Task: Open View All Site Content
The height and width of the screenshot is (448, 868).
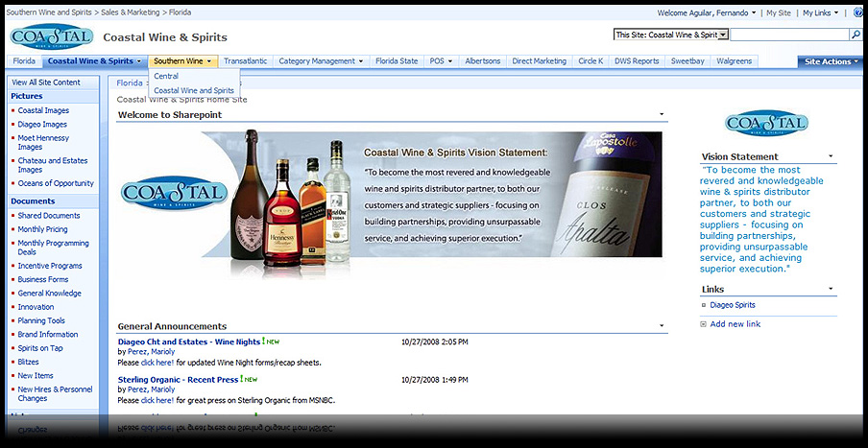Action: 46,83
